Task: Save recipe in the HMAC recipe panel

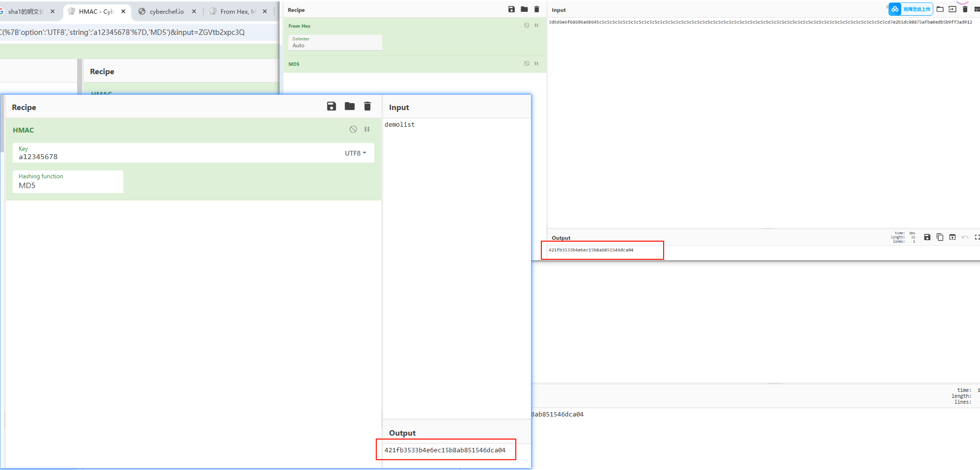Action: (x=332, y=107)
